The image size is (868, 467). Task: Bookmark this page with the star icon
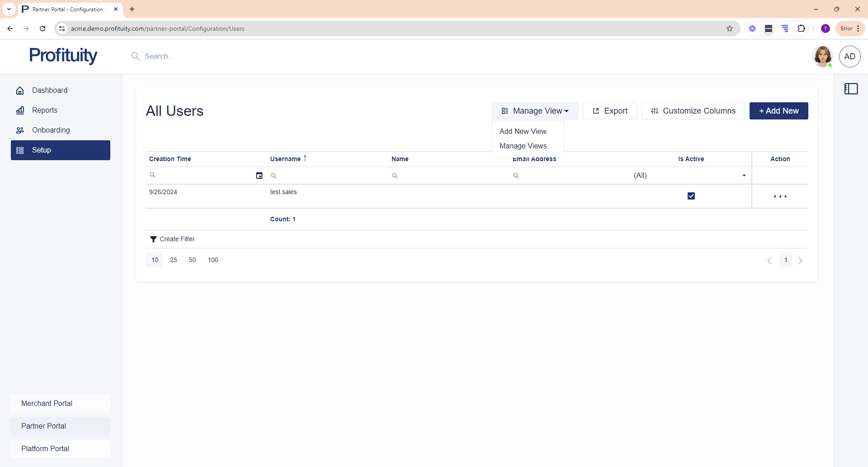coord(730,29)
